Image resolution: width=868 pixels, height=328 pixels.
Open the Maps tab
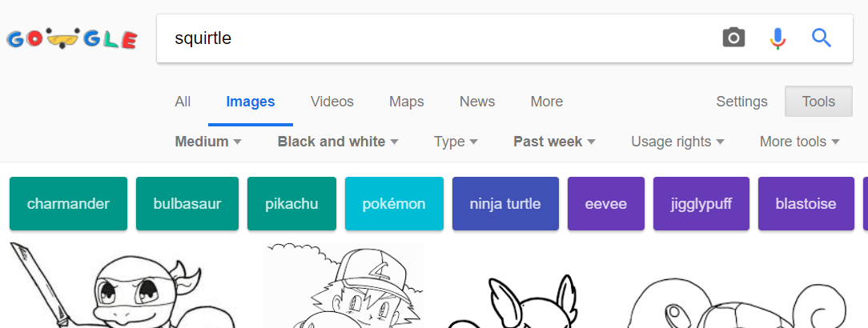click(x=406, y=102)
